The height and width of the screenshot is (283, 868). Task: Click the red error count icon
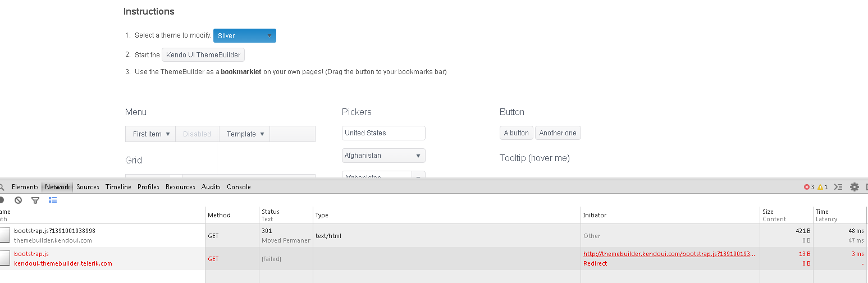(807, 187)
